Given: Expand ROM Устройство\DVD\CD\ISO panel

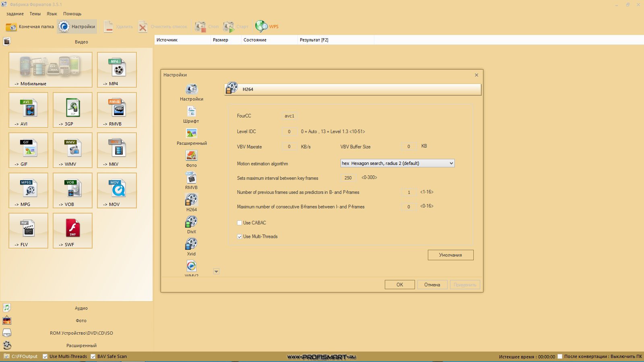Looking at the screenshot, I should pos(76,333).
